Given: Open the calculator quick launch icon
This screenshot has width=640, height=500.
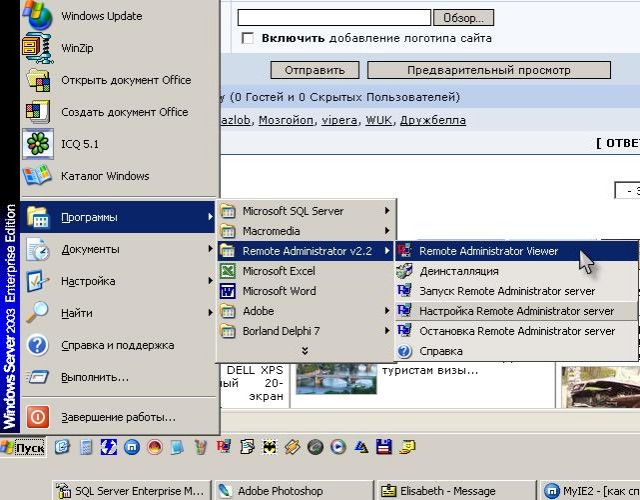Looking at the screenshot, I should pyautogui.click(x=86, y=447).
